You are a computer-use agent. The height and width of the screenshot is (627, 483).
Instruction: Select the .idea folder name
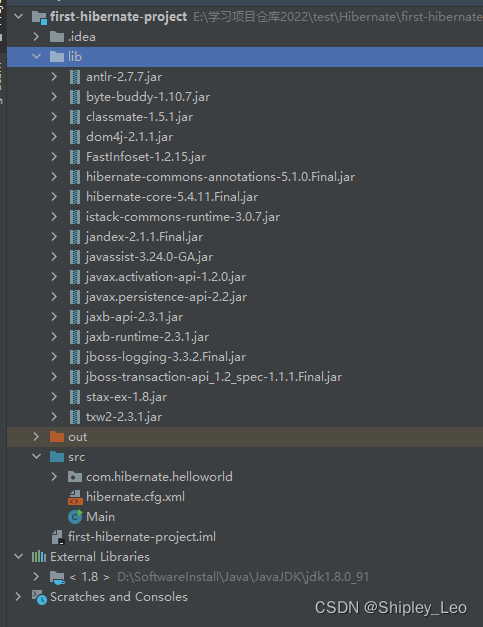coord(82,37)
